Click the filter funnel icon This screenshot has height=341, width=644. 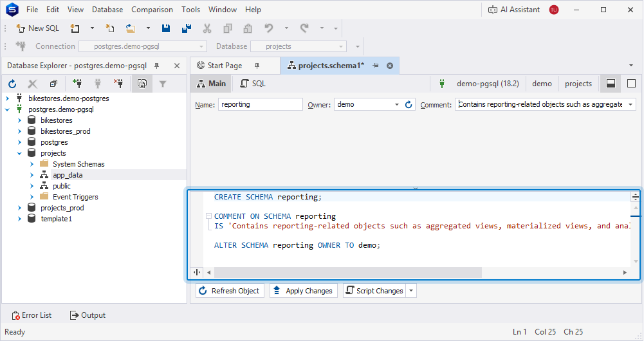[163, 84]
